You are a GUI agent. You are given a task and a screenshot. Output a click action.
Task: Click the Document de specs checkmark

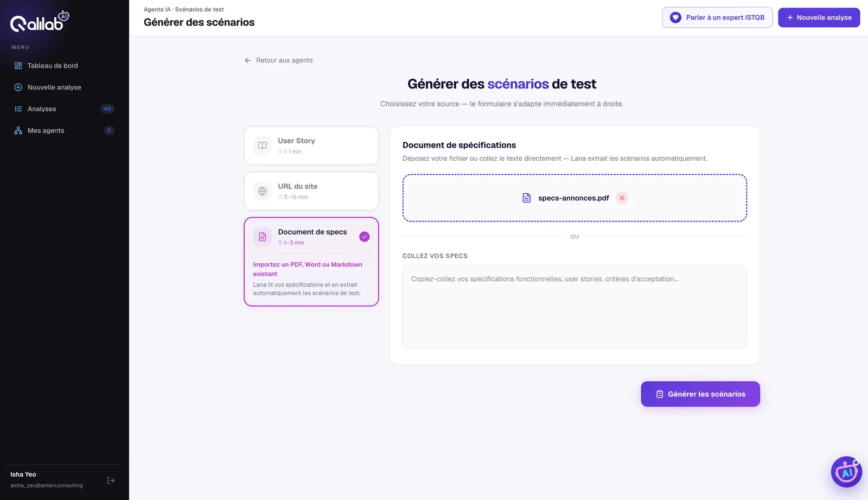[365, 237]
